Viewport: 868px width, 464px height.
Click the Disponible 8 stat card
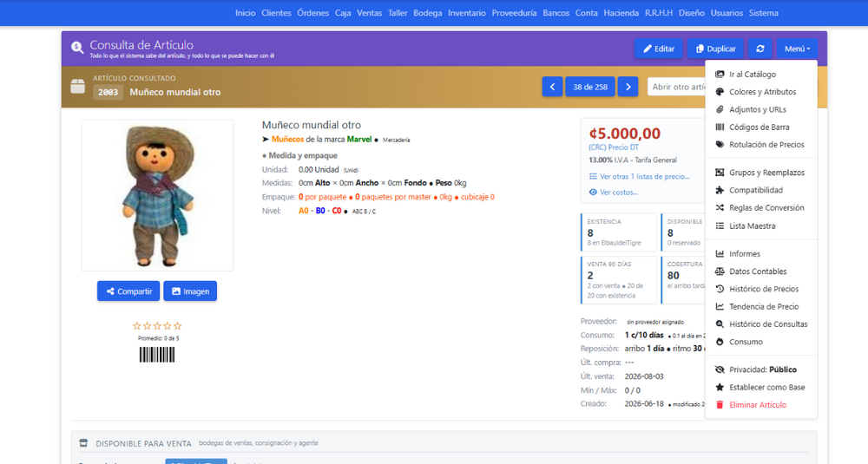684,232
